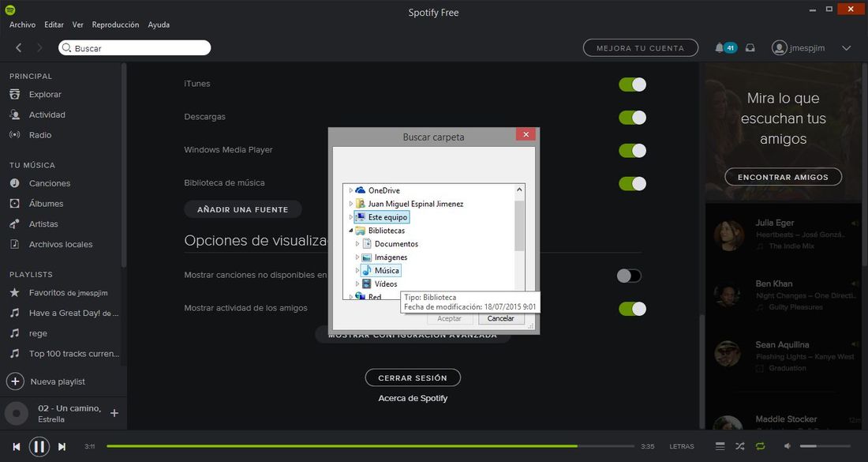Viewport: 868px width, 462px height.
Task: Open the notifications bell
Action: pos(719,47)
